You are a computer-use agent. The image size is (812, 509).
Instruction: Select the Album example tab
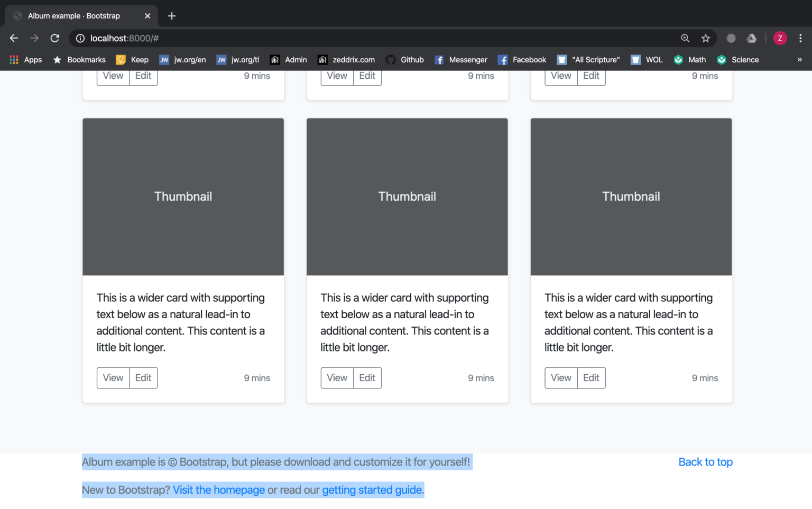74,16
